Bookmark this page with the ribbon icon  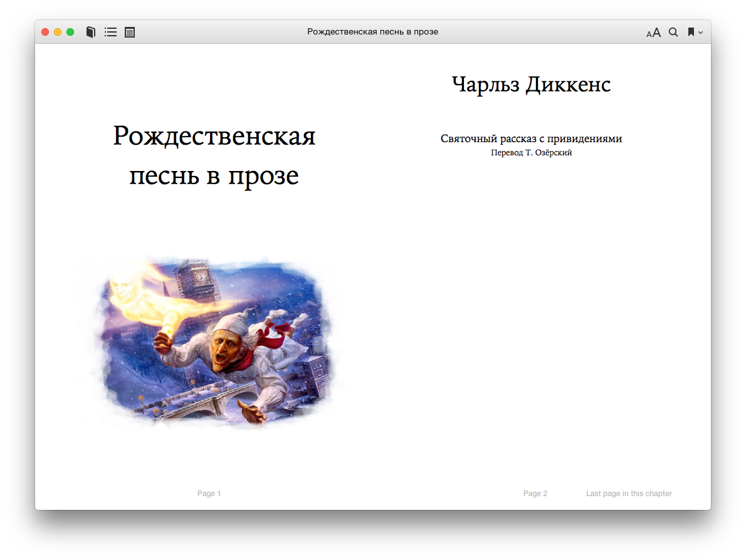(x=691, y=32)
